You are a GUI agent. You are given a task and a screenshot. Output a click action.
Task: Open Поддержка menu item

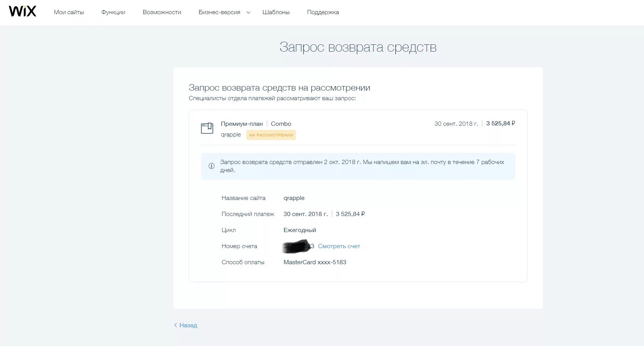323,12
